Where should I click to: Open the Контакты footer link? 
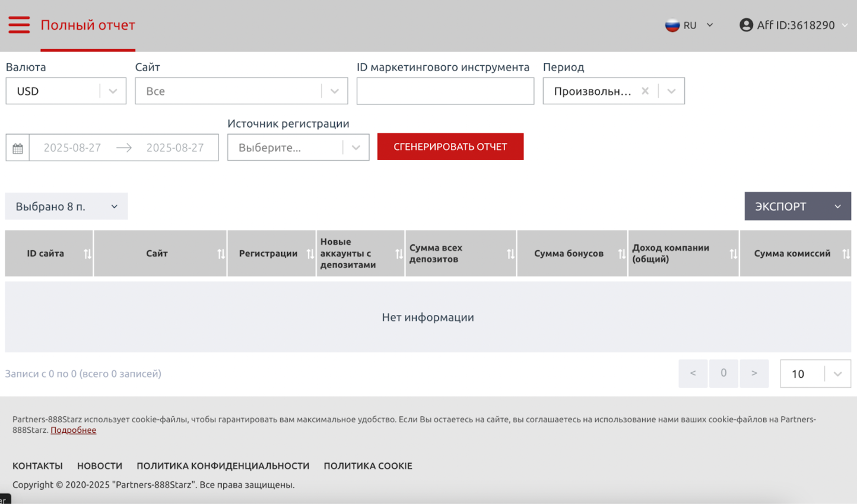coord(37,466)
